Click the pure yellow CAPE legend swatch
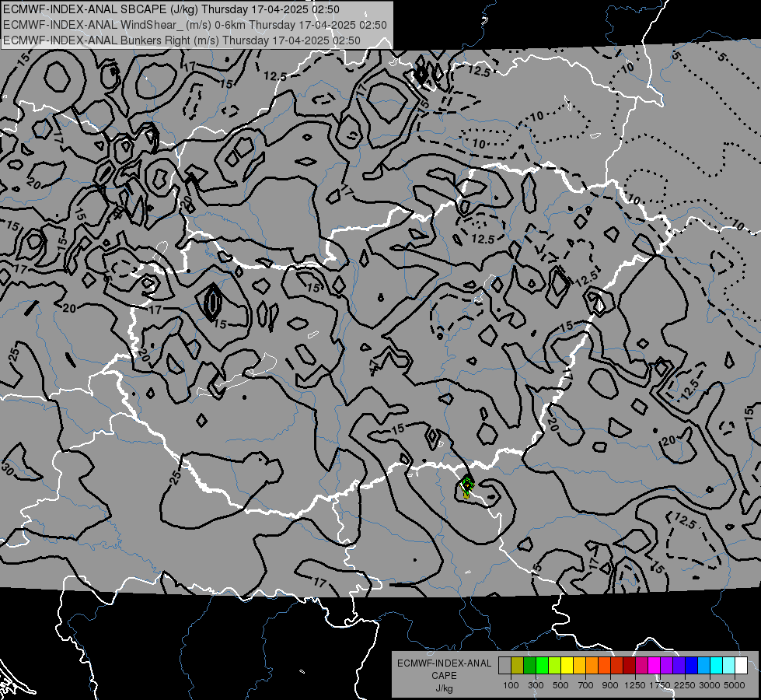 pos(567,665)
